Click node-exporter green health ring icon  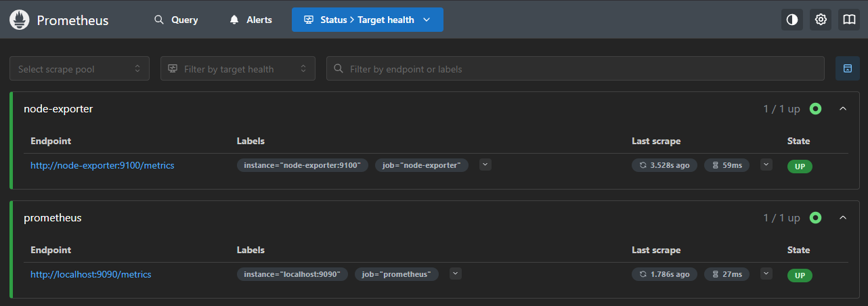click(815, 108)
